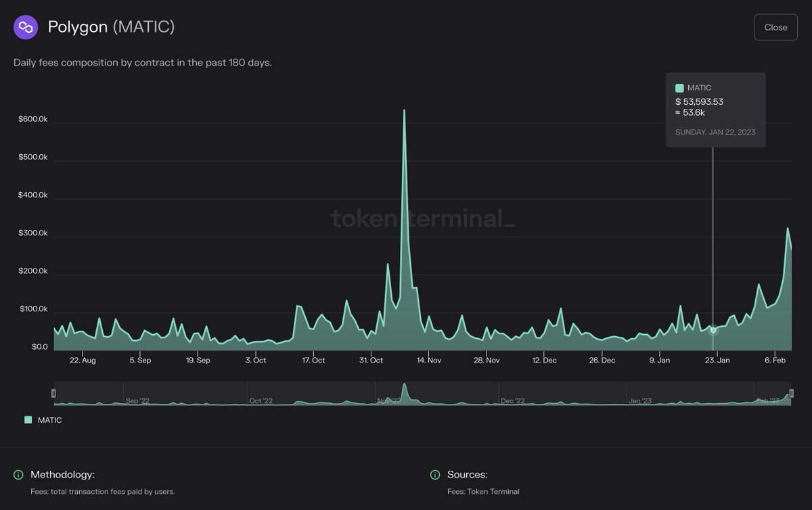Click the $400.0k y-axis label
The width and height of the screenshot is (812, 510).
click(x=32, y=195)
